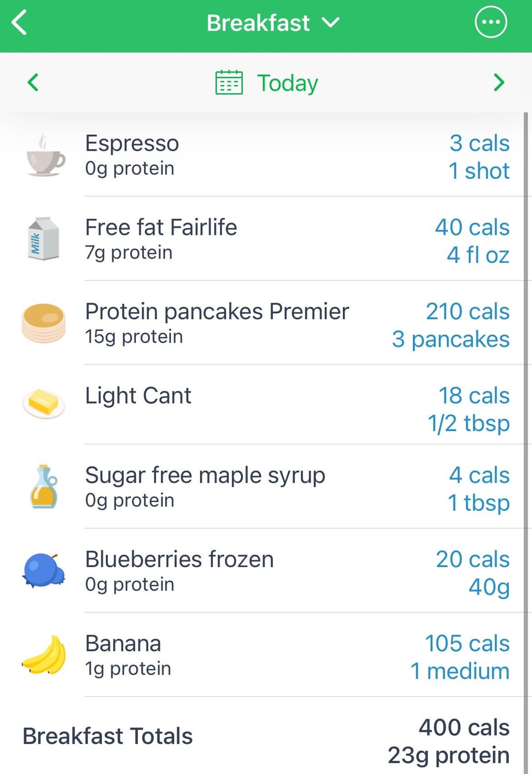Tap the espresso cup icon
The image size is (532, 774).
tap(45, 156)
